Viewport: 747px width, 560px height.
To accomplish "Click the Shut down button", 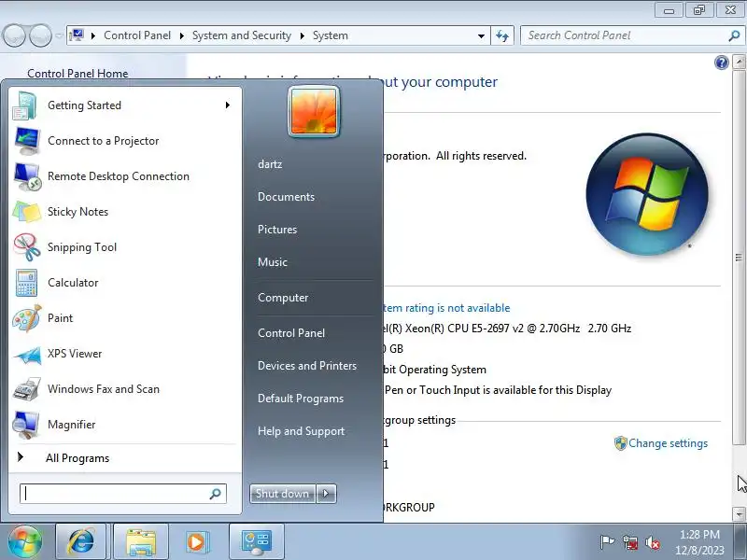I will point(283,494).
